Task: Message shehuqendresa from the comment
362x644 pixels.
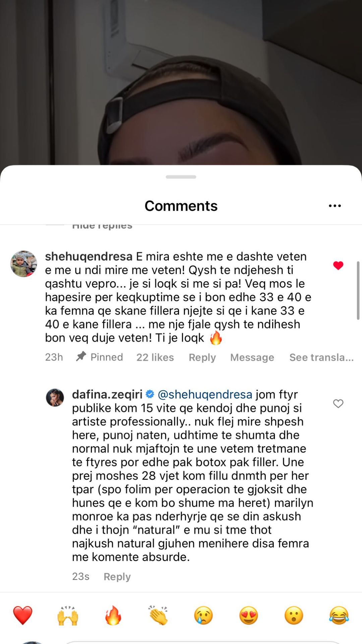Action: [252, 357]
